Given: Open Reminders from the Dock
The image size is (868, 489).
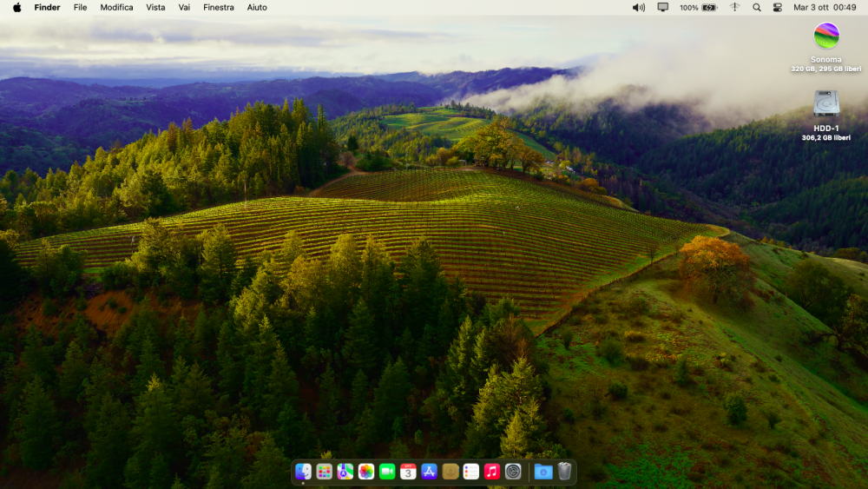Looking at the screenshot, I should (470, 472).
